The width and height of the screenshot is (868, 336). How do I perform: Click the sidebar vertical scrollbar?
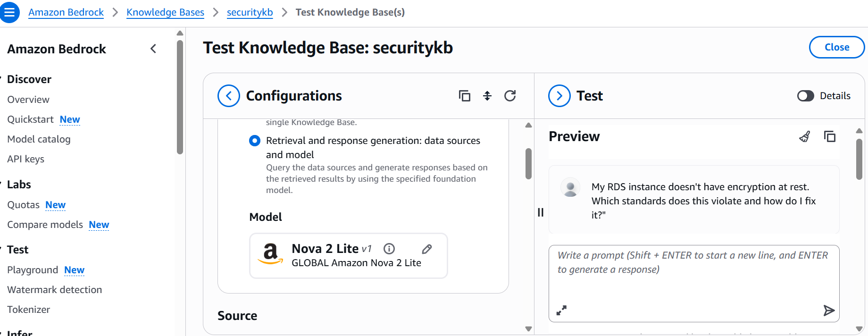coord(180,97)
